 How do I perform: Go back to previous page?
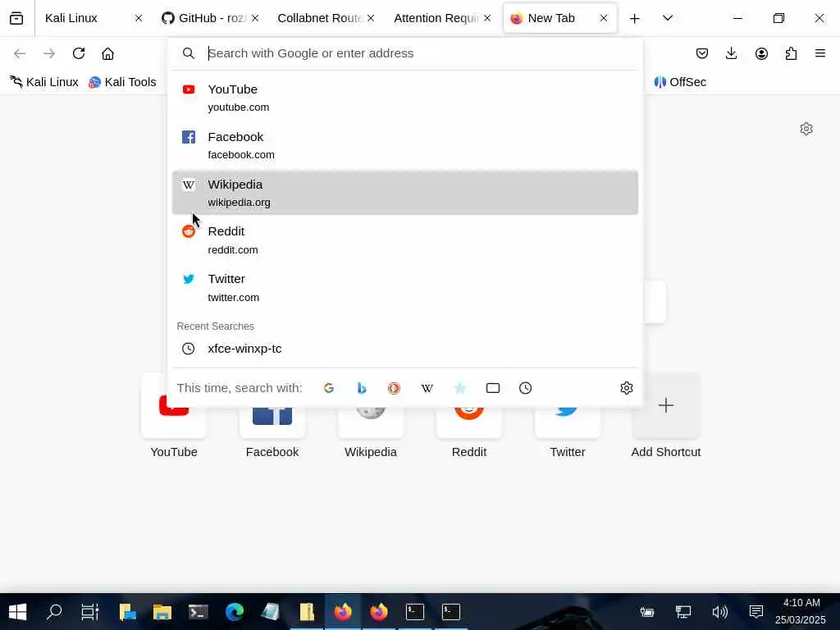click(x=20, y=53)
